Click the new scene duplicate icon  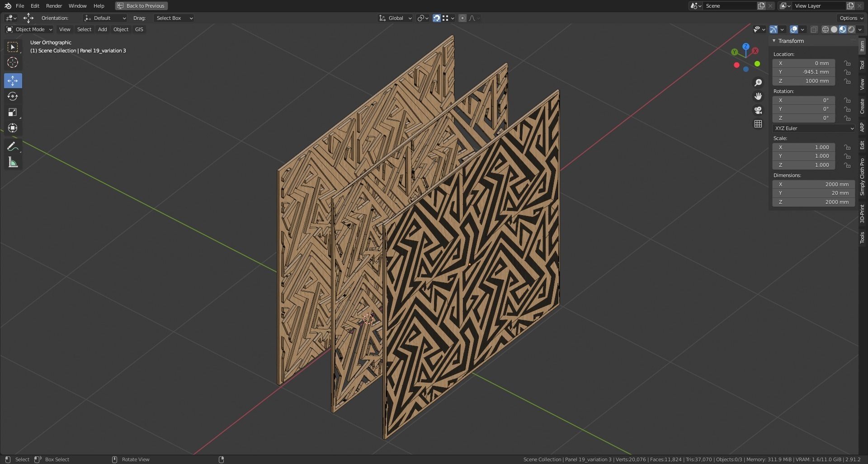coord(761,6)
